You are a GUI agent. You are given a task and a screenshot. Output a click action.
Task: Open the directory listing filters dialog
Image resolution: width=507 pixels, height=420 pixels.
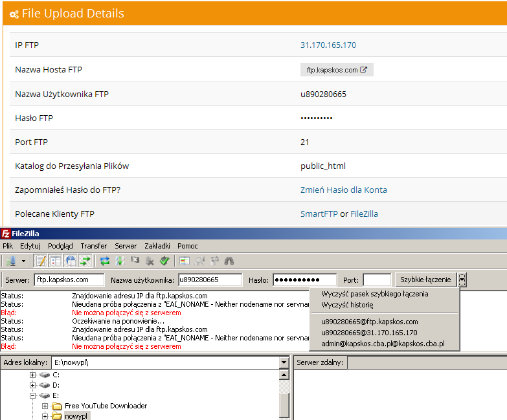(x=185, y=261)
